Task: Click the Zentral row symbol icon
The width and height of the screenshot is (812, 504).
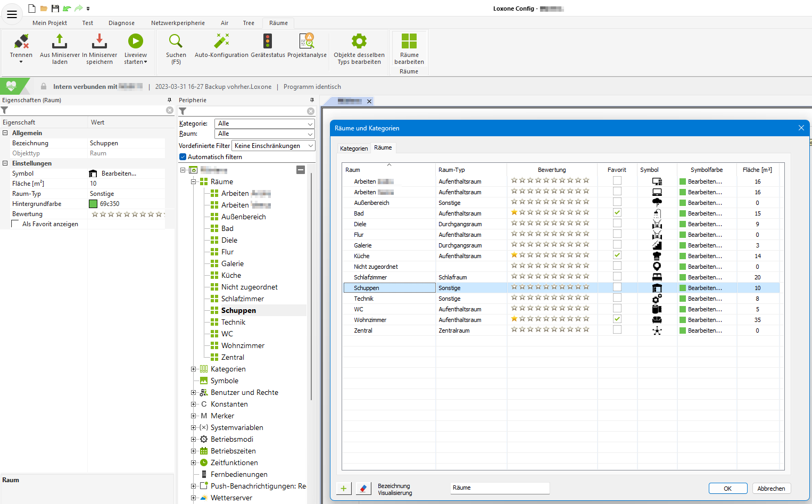Action: (x=657, y=331)
